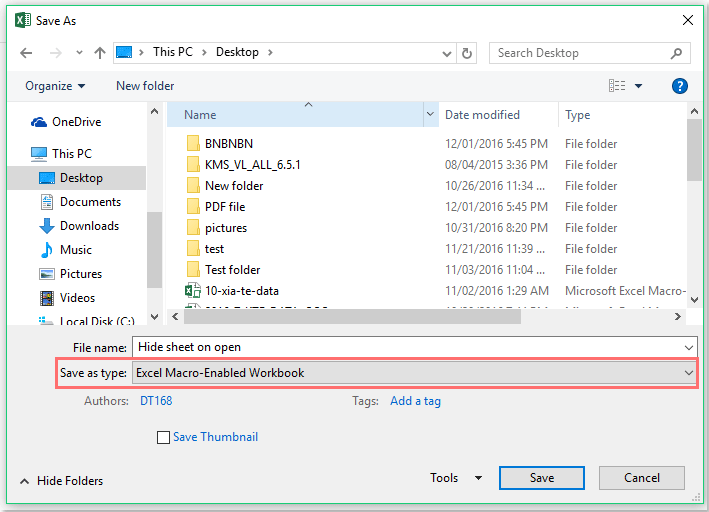Click the Add a tag link
Viewport: 709px width, 512px height.
pyautogui.click(x=415, y=401)
